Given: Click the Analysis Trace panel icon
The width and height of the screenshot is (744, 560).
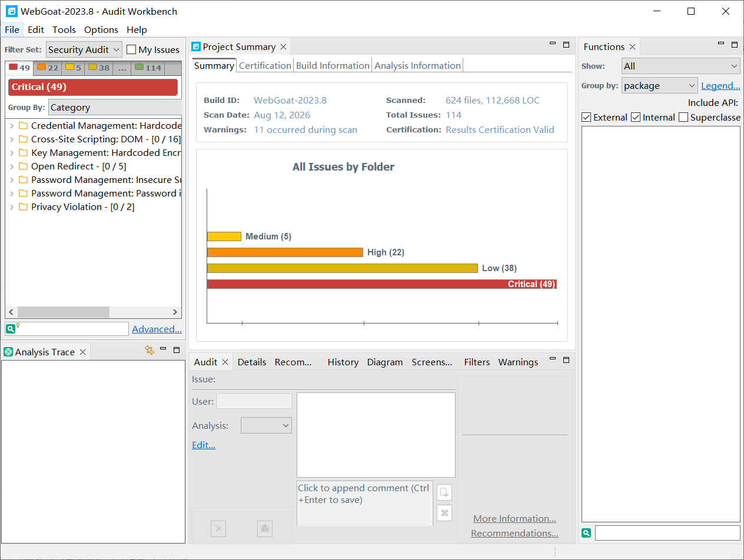Looking at the screenshot, I should pos(8,352).
